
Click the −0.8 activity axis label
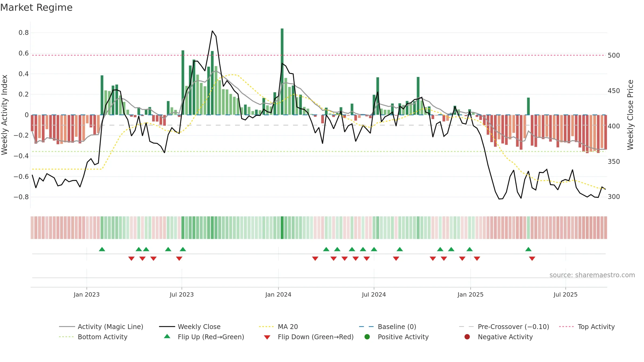coord(21,197)
